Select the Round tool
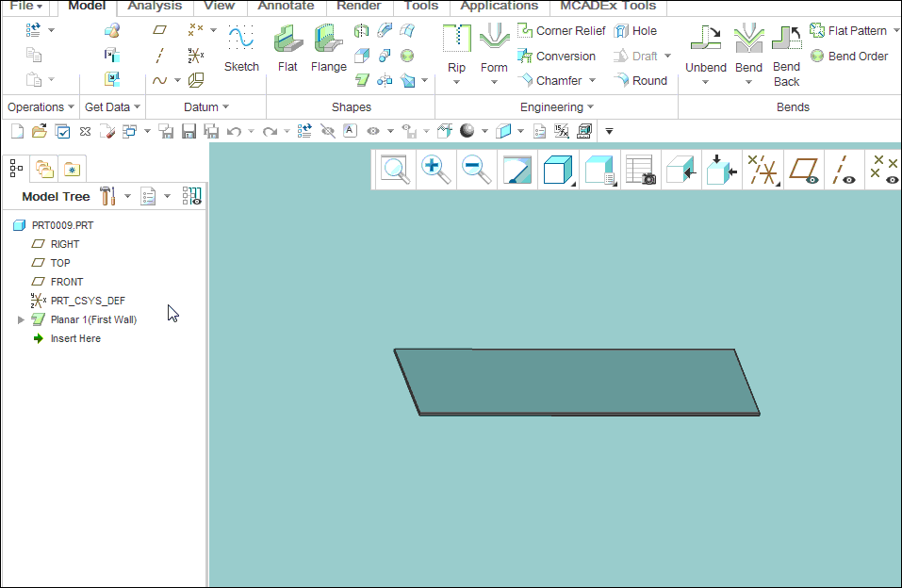This screenshot has width=902, height=588. pos(640,80)
